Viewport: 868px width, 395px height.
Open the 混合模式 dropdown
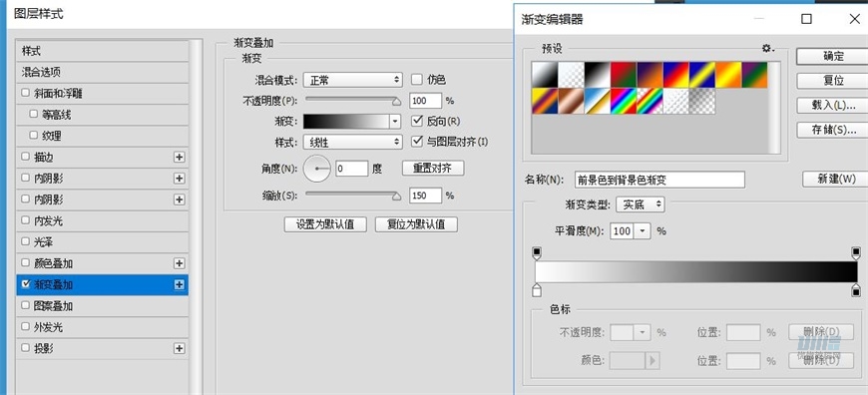click(352, 80)
